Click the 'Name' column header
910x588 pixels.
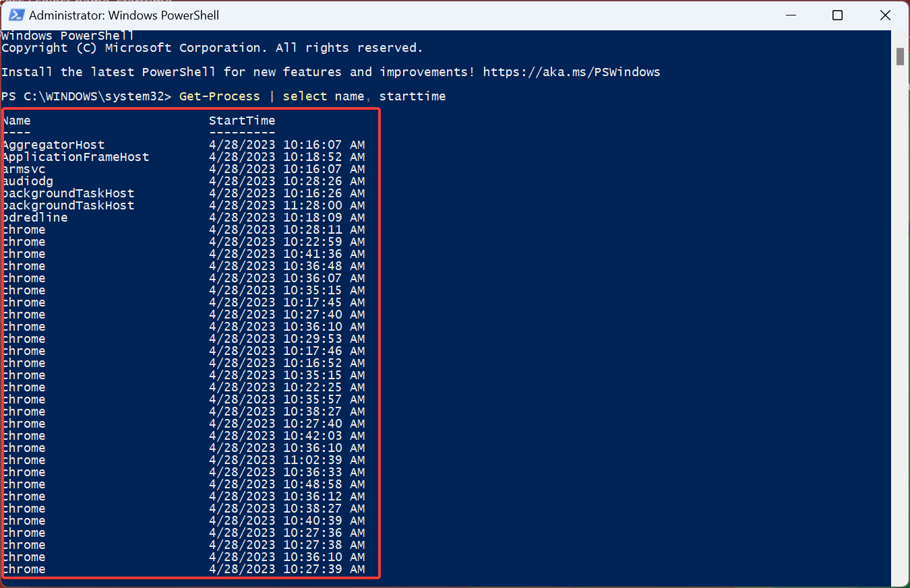pos(16,121)
